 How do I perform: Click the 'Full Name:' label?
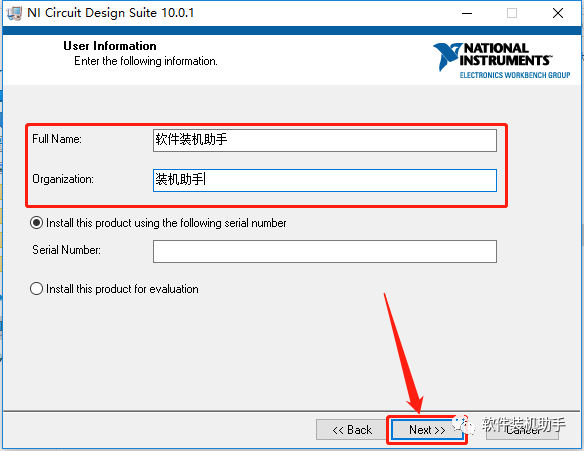click(57, 139)
